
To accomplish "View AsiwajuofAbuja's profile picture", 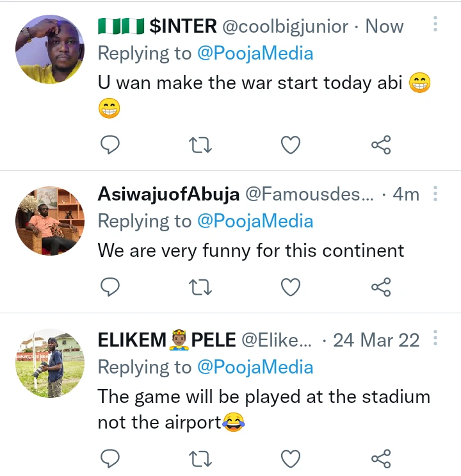I will point(49,221).
